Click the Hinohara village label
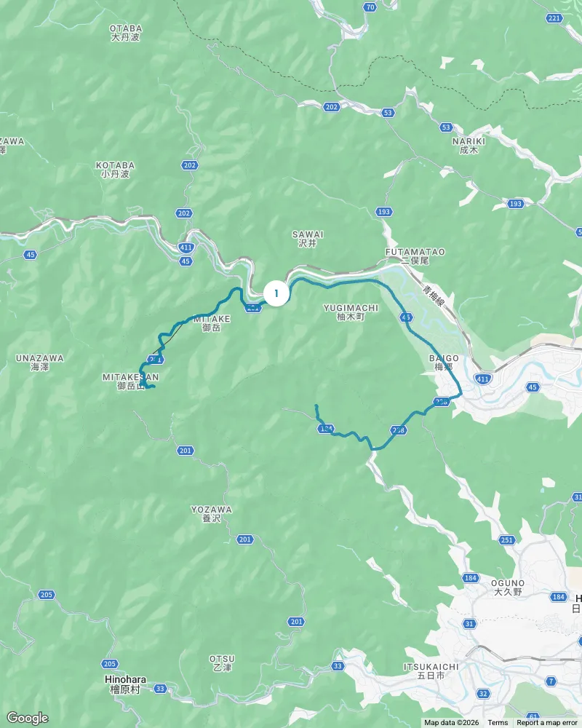 [x=125, y=684]
